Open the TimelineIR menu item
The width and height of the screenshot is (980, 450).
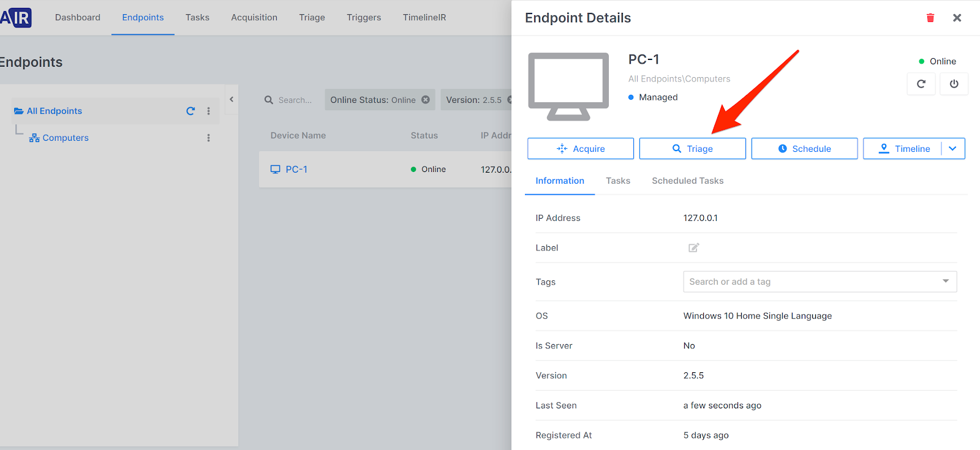424,17
